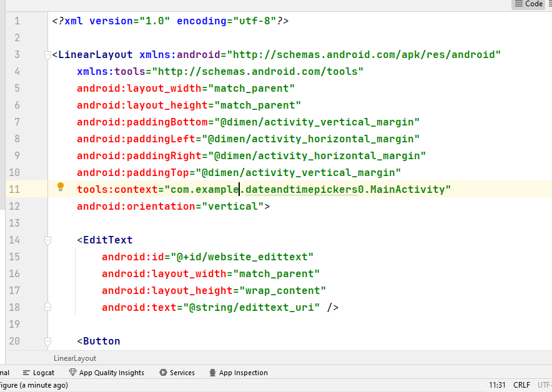
Task: Click 'wrap_content' value on line 17
Action: 282,291
